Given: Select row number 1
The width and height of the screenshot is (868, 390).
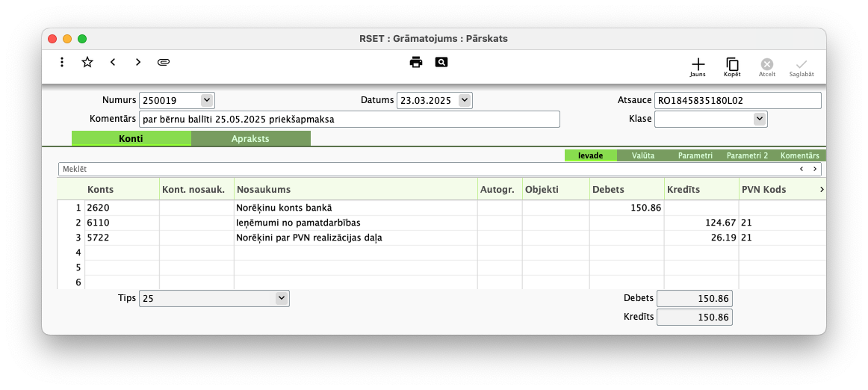Looking at the screenshot, I should tap(72, 208).
